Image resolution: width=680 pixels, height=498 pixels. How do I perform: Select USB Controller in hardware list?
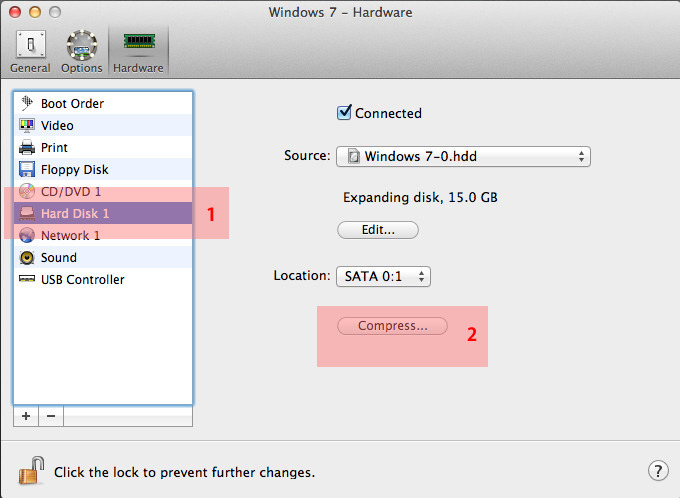coord(103,279)
